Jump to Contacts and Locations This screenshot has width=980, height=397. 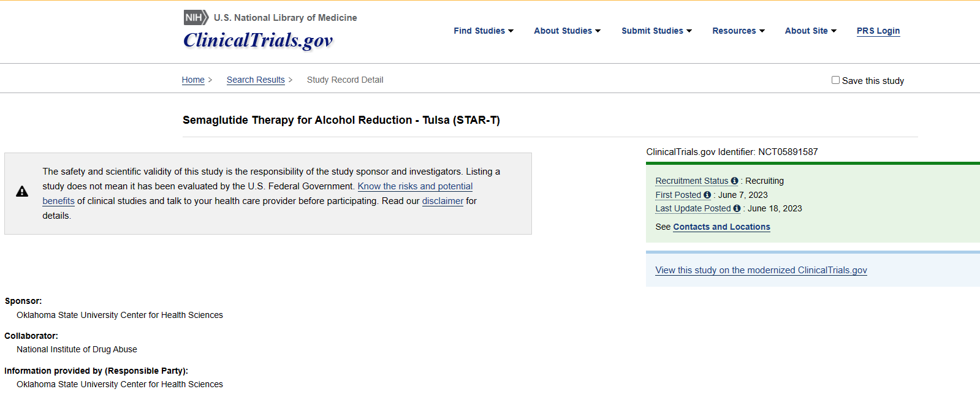point(721,227)
